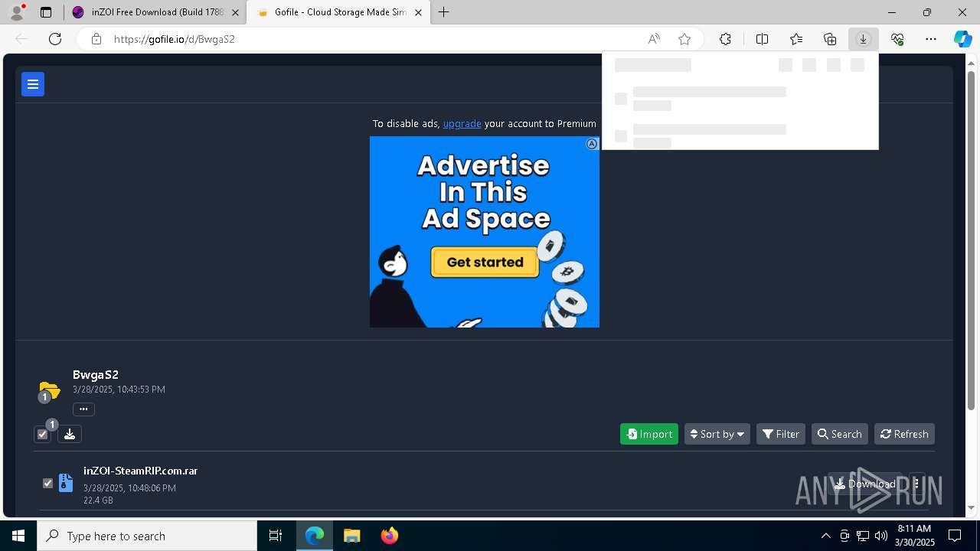Close the inZOI Free Download tab

[235, 12]
